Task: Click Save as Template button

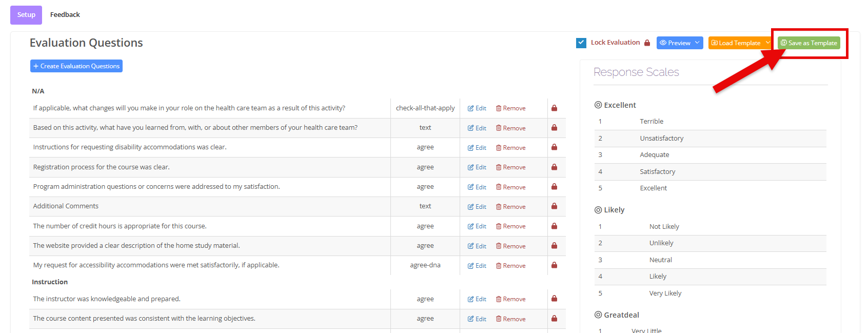Action: (809, 43)
